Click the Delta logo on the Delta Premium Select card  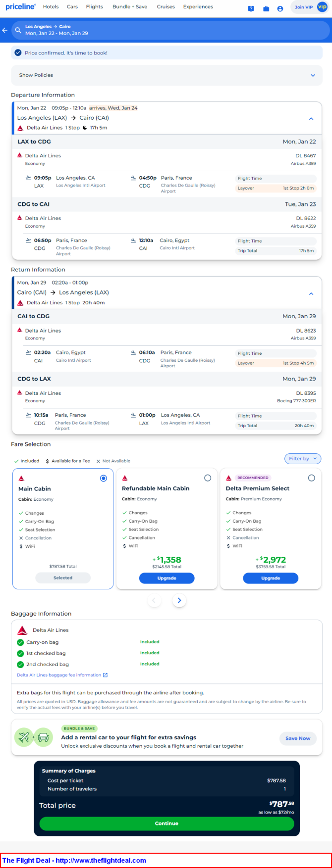[x=228, y=478]
